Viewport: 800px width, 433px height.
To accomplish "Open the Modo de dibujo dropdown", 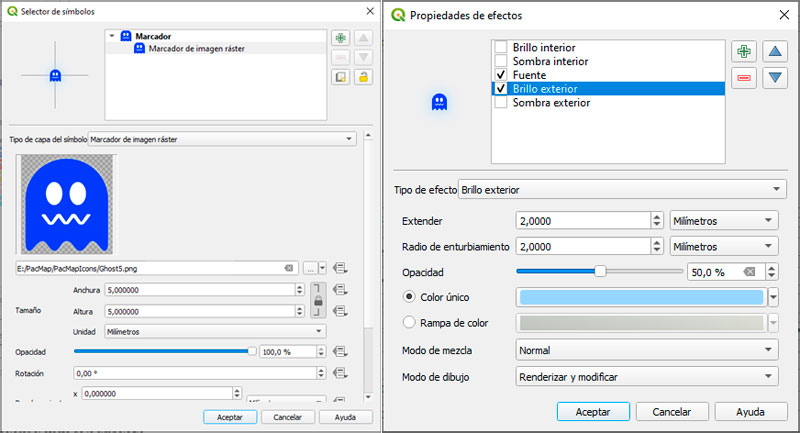I will (647, 376).
